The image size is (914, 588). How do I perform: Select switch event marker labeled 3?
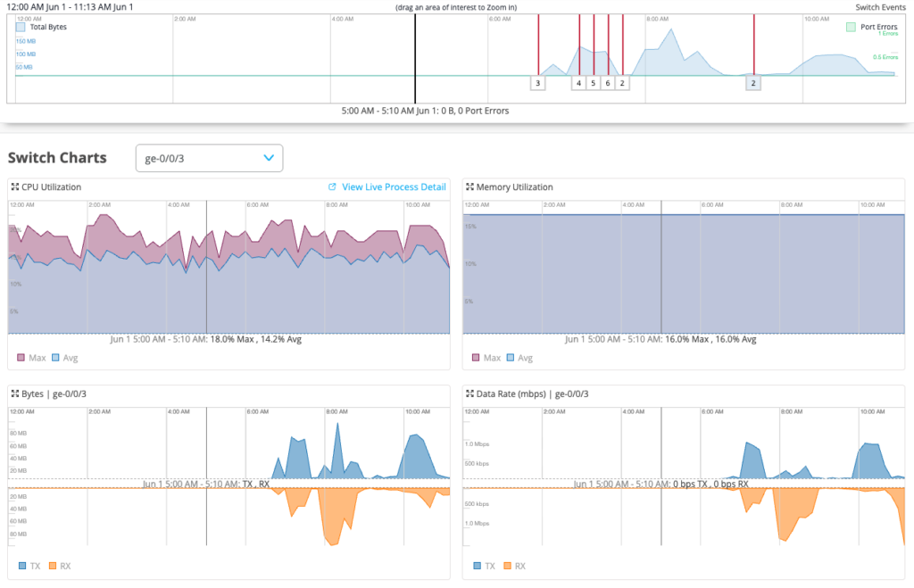pyautogui.click(x=538, y=83)
